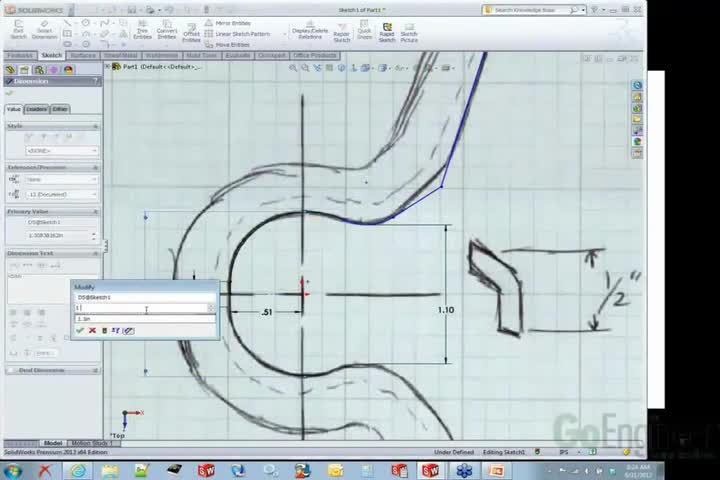Click the Modify dialog value input field
This screenshot has height=480, width=720.
tap(141, 308)
